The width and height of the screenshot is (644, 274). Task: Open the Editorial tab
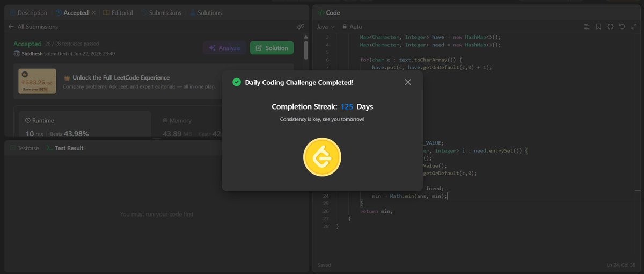(x=118, y=12)
